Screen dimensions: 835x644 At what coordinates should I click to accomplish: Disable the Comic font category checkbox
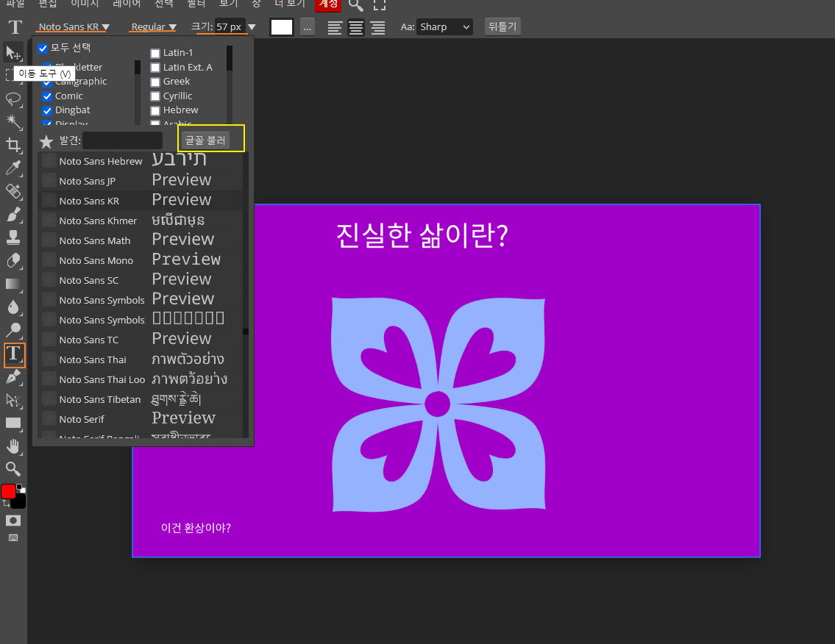point(47,96)
